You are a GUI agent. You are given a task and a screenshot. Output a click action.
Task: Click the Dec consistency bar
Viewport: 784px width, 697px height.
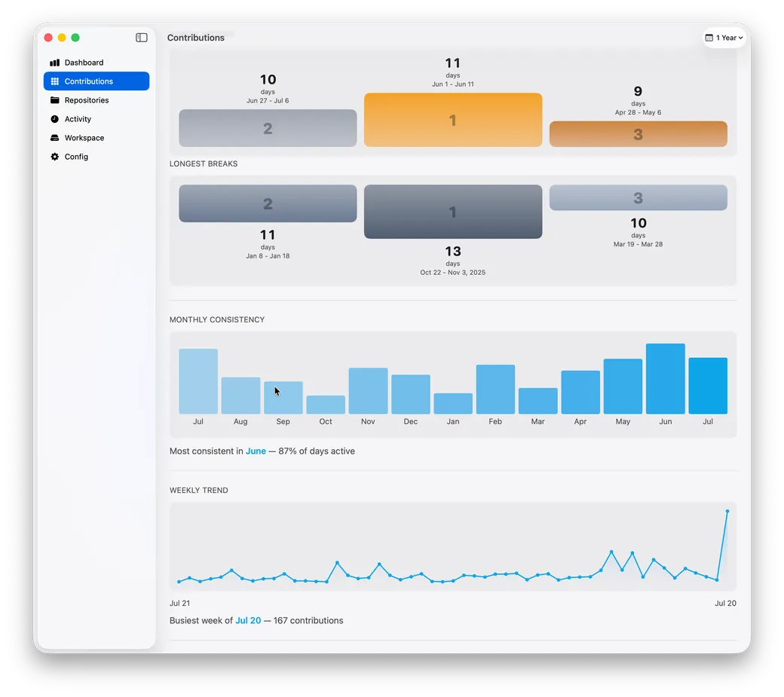411,394
